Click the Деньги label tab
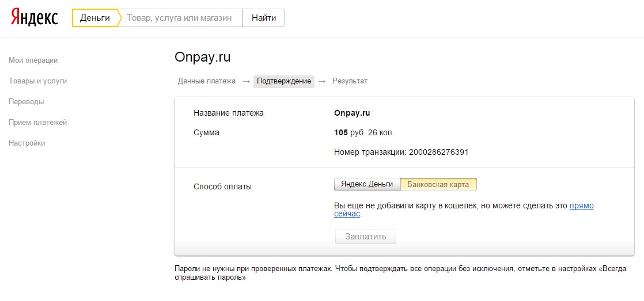The image size is (644, 301). pos(95,18)
